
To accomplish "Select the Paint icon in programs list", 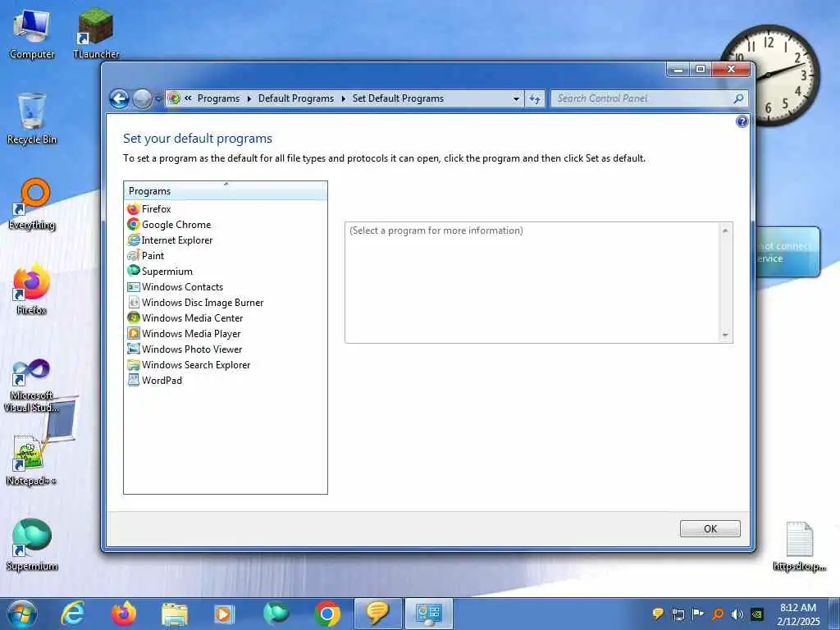I will [x=134, y=256].
